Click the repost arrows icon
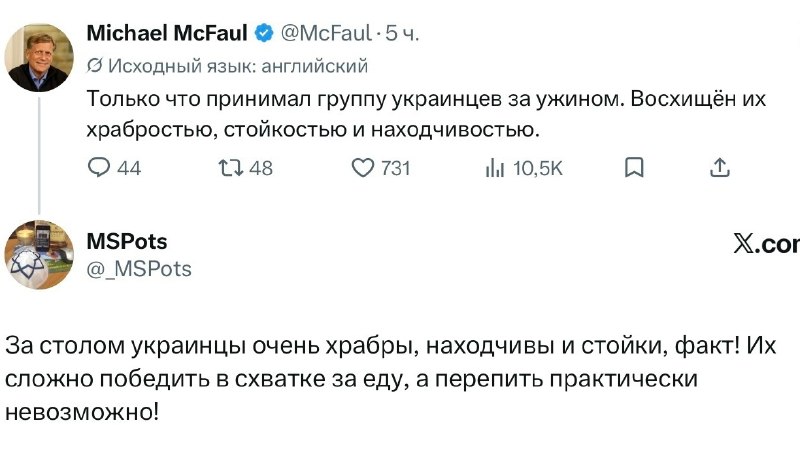Screen dimensions: 800x450 (x=231, y=168)
